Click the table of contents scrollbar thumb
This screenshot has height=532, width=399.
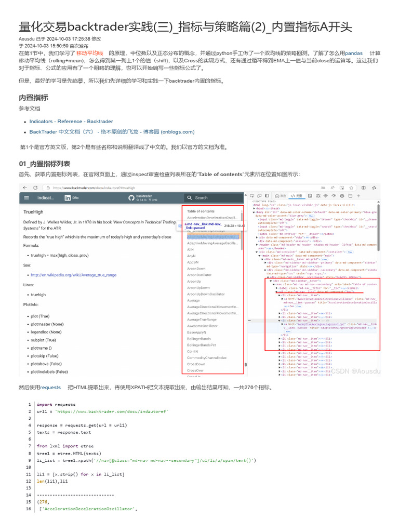(242, 231)
